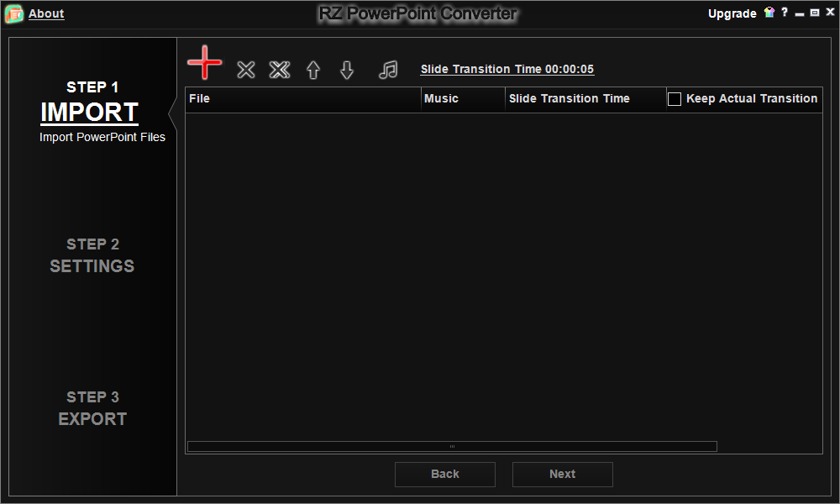Close the RZ PowerPoint Converter window

(x=830, y=12)
